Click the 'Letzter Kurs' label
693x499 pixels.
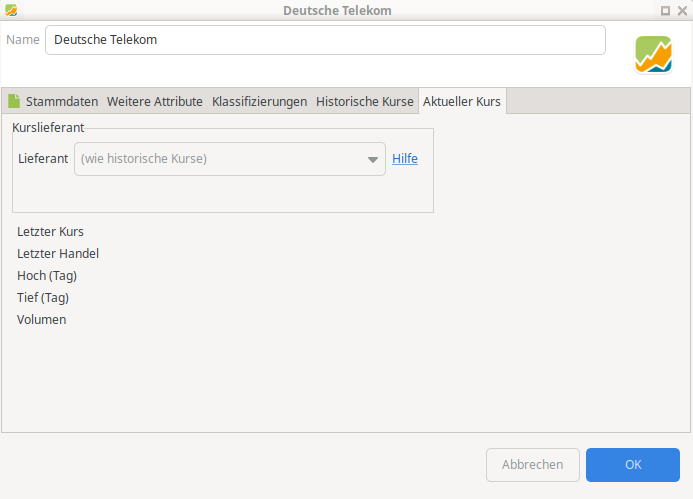[50, 232]
